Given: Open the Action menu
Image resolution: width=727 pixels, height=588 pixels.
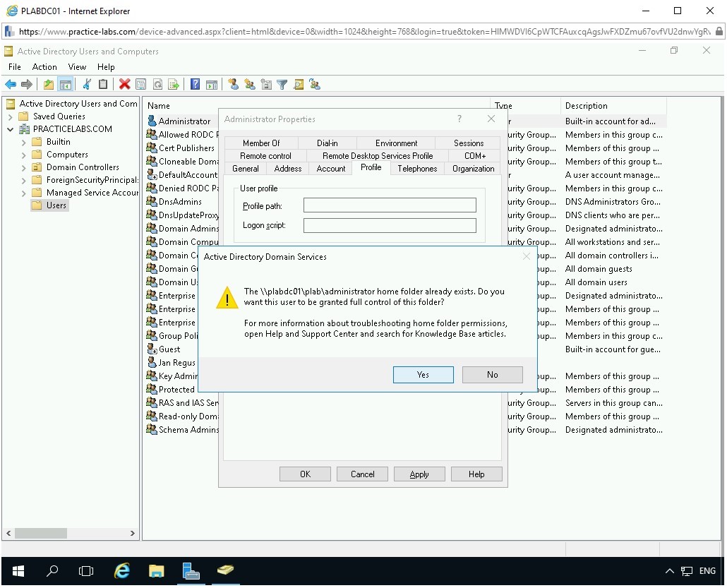Looking at the screenshot, I should click(x=44, y=67).
